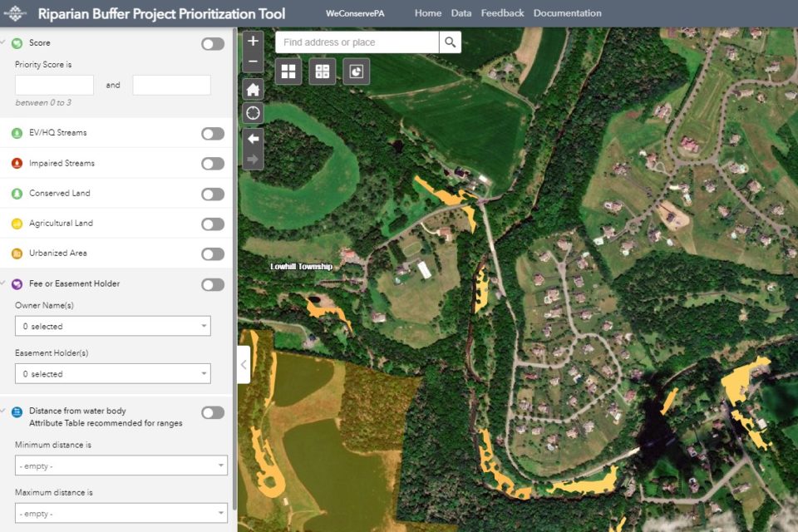798x532 pixels.
Task: Go to previous extent arrow
Action: 253,139
